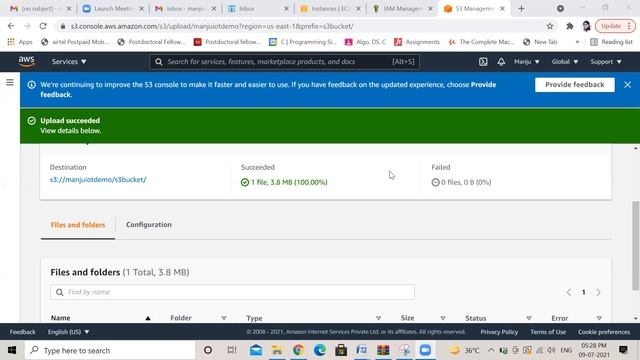Open the Terms of Use link
This screenshot has width=640, height=360.
[x=548, y=332]
